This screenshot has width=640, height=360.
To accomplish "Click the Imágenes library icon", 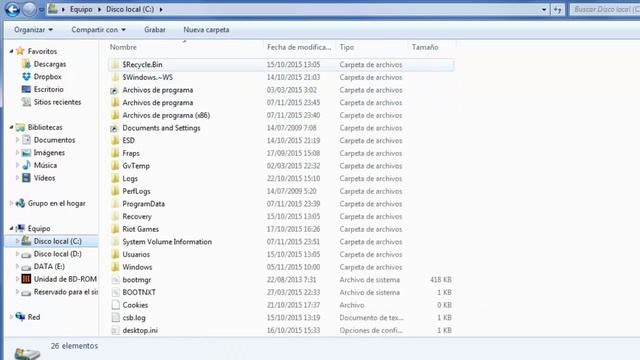I will pos(26,153).
